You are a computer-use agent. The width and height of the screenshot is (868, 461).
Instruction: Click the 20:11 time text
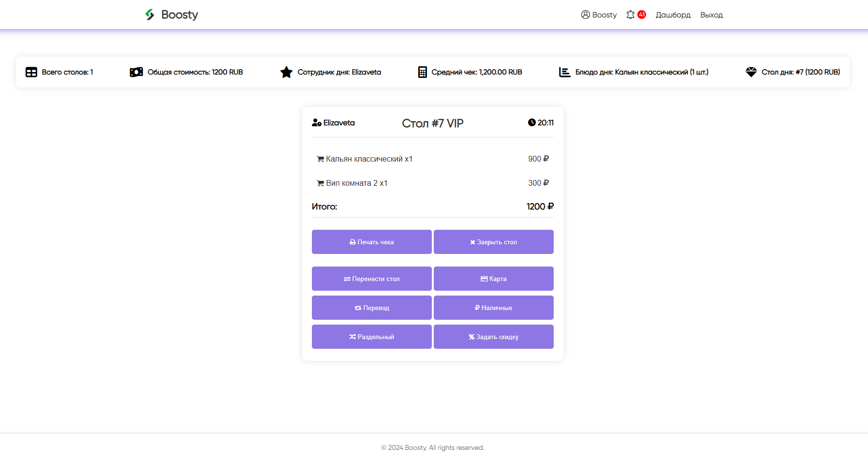pyautogui.click(x=545, y=123)
